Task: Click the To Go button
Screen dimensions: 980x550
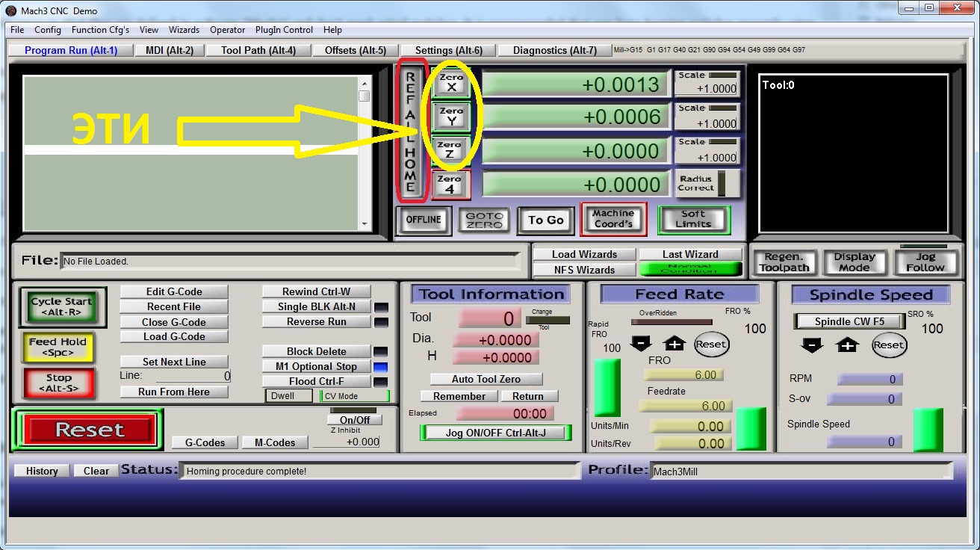Action: 546,220
